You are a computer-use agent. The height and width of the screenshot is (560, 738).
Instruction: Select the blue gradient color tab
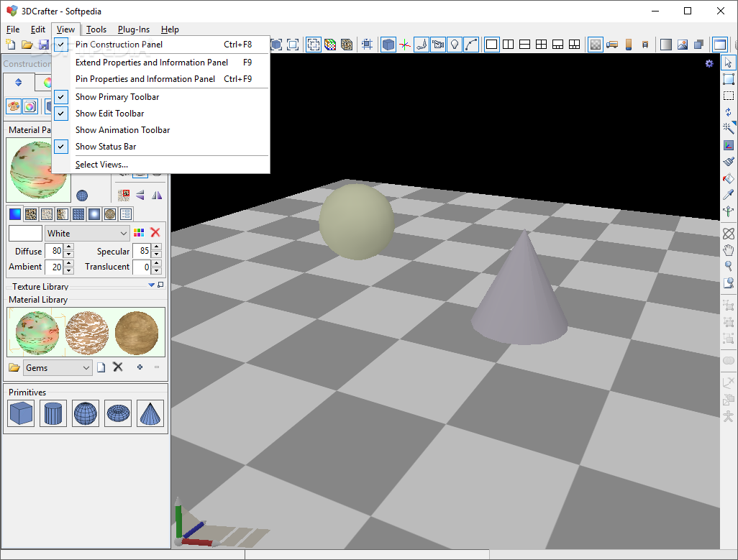tap(15, 214)
